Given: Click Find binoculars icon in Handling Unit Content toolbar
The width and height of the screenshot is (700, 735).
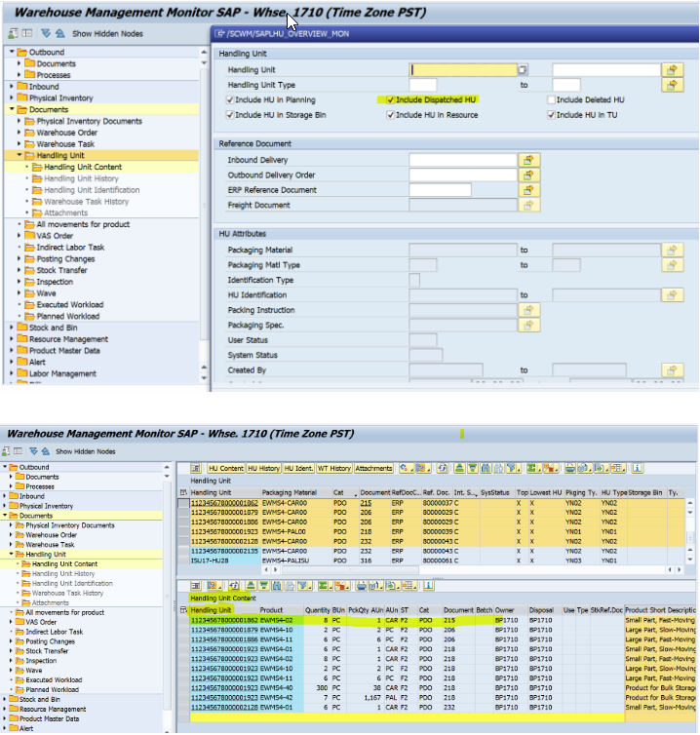Looking at the screenshot, I should (x=277, y=586).
